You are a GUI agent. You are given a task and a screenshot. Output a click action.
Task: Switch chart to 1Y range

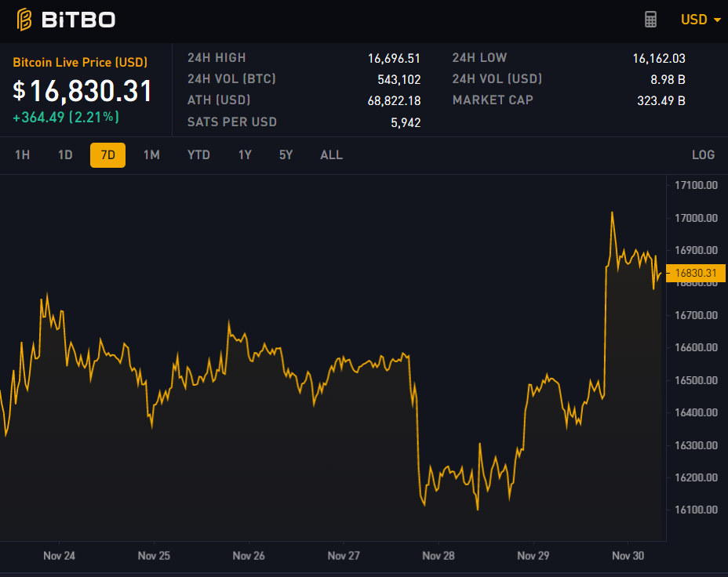(245, 155)
